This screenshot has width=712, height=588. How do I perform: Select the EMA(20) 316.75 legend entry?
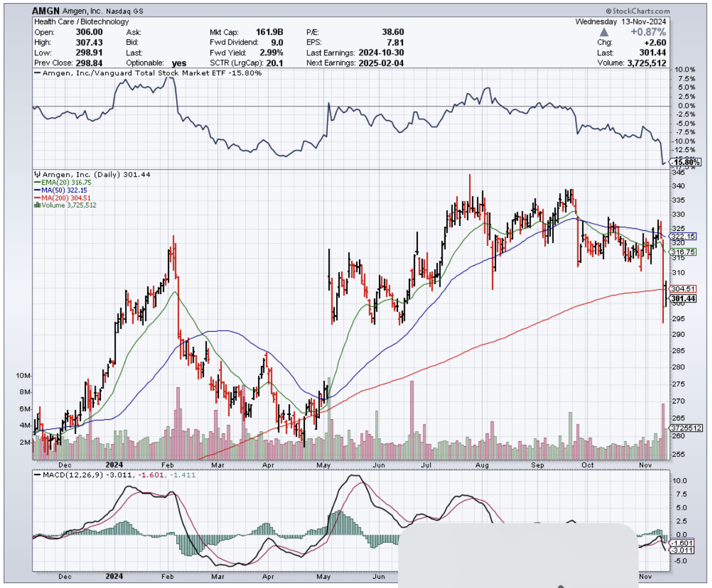coord(65,182)
